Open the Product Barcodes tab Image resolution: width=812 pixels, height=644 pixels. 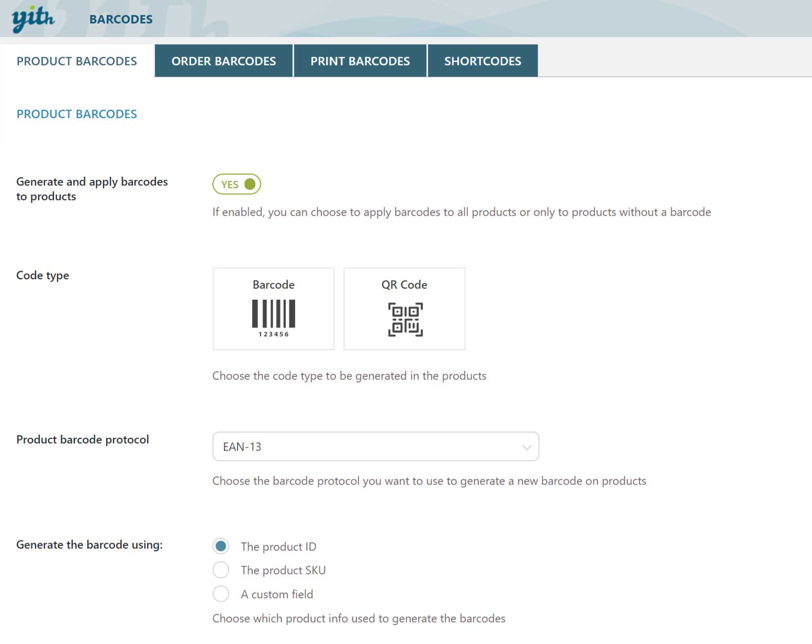coord(77,61)
